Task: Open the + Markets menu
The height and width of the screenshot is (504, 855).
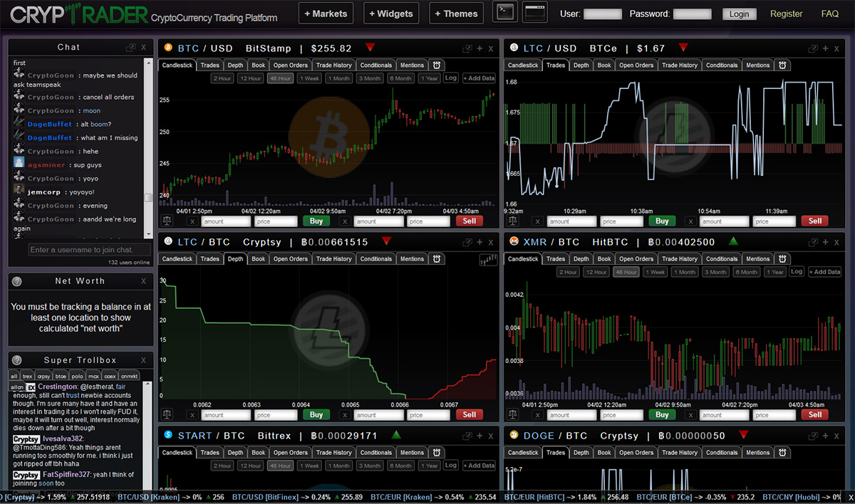Action: [x=326, y=13]
